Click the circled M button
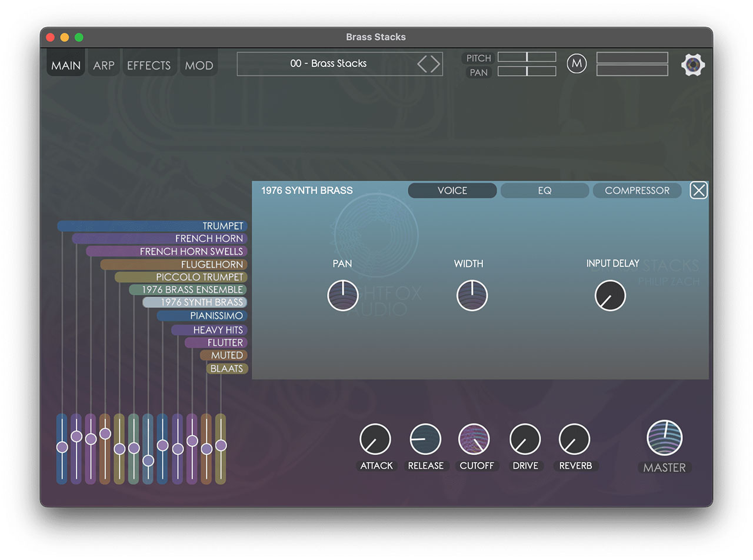 [577, 64]
